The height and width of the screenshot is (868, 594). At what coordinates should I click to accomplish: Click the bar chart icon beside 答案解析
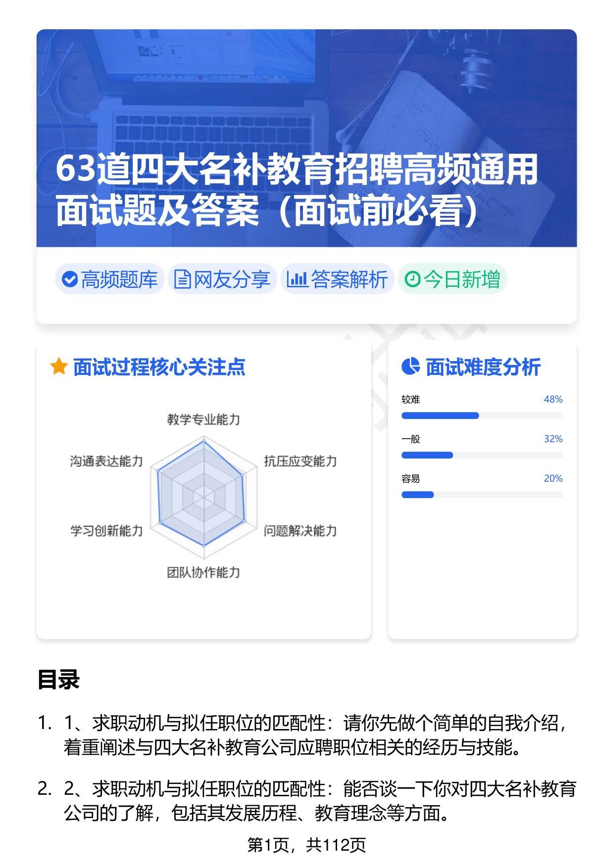[297, 279]
